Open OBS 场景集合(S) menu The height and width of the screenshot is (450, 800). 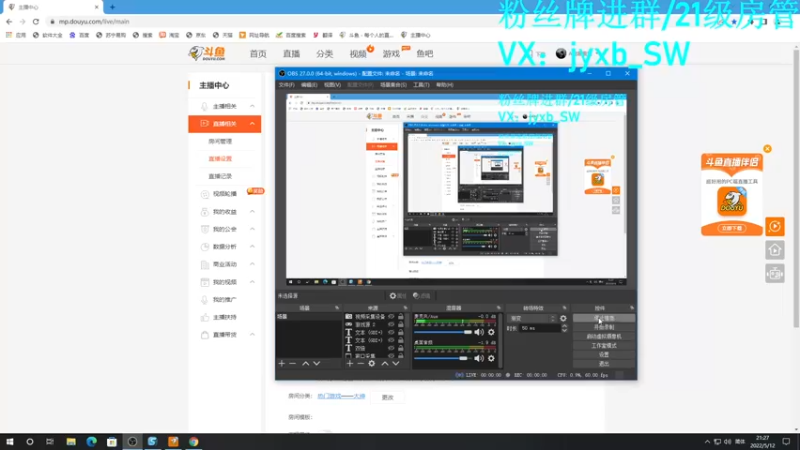point(393,85)
